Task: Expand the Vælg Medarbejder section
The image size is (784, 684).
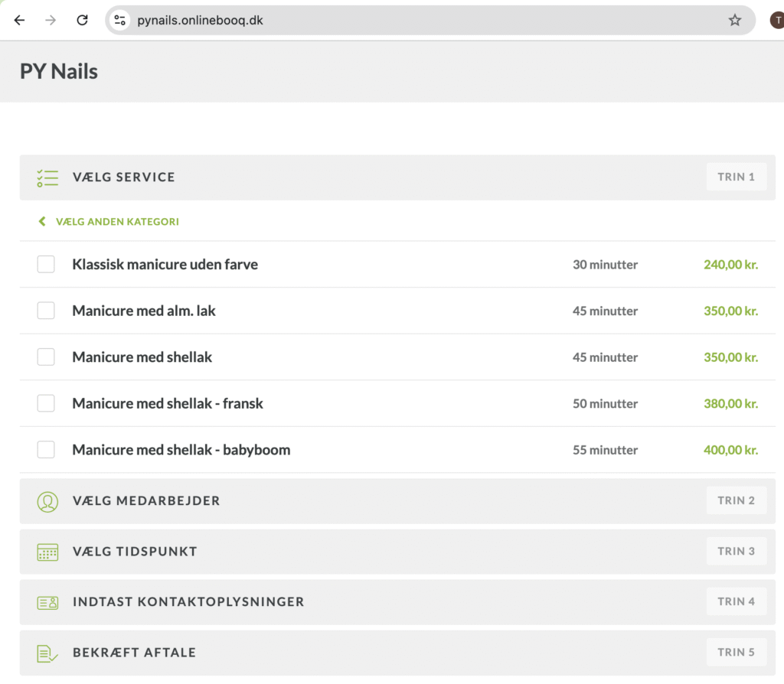Action: click(146, 501)
